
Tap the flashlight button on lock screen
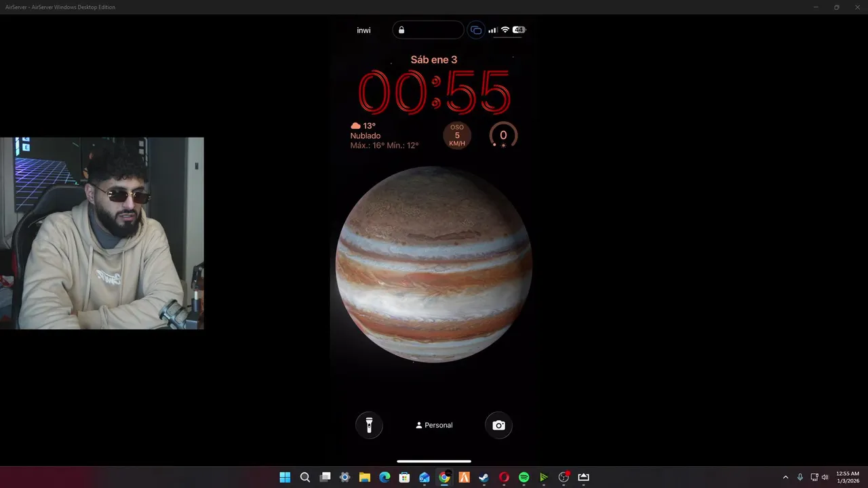(x=369, y=425)
